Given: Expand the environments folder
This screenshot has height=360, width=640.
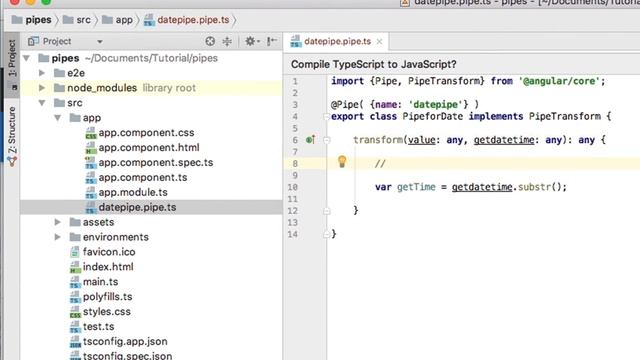Looking at the screenshot, I should (x=58, y=237).
